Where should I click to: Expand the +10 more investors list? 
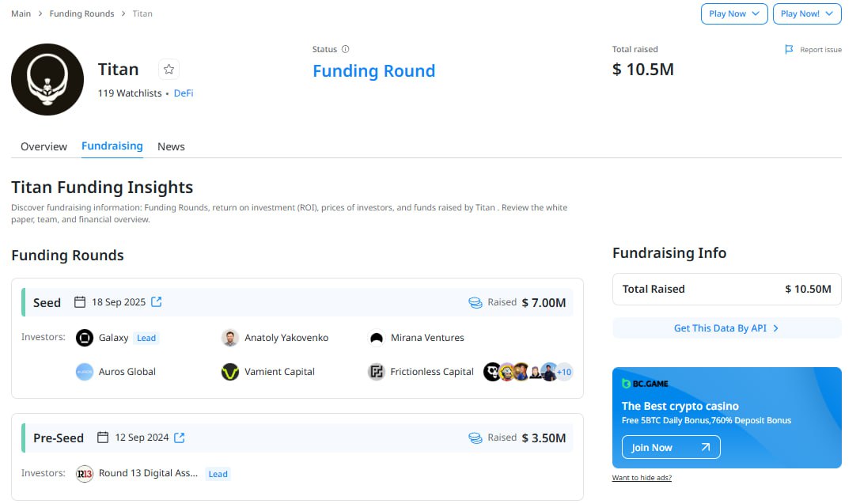[x=564, y=372]
